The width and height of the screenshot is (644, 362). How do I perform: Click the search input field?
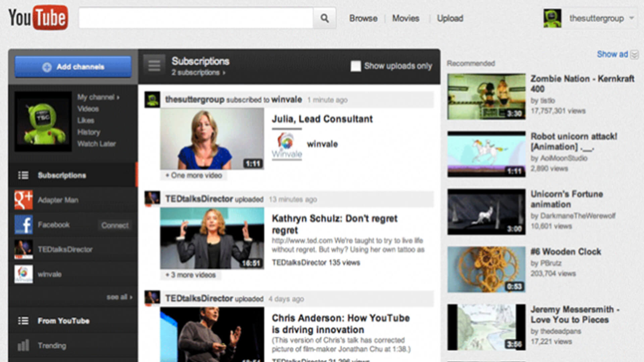(x=196, y=18)
